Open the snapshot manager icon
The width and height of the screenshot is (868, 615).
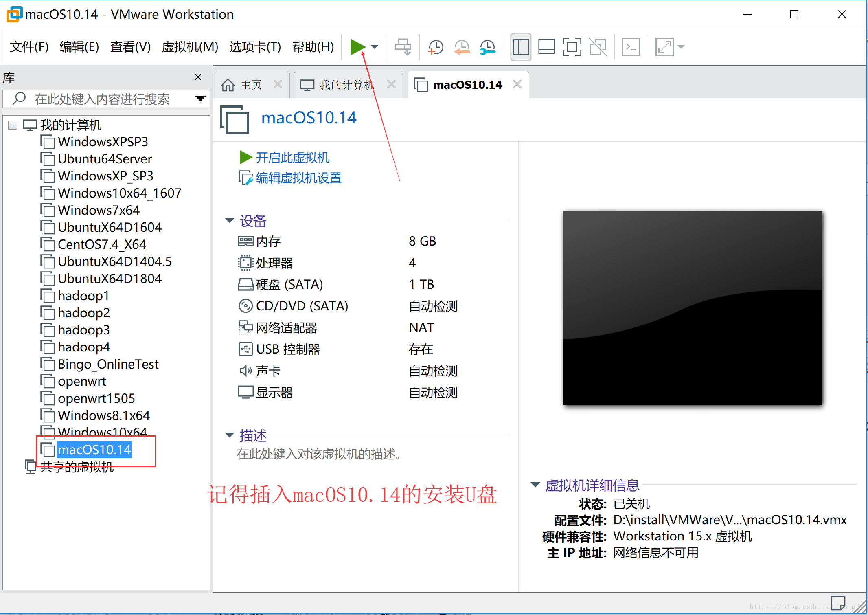(487, 47)
